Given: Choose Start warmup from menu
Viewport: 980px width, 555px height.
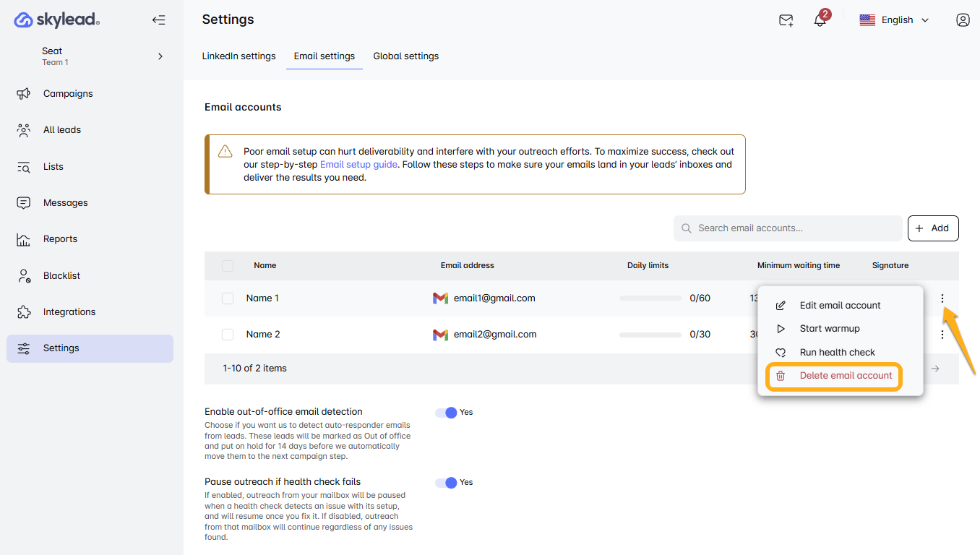Looking at the screenshot, I should [841, 329].
